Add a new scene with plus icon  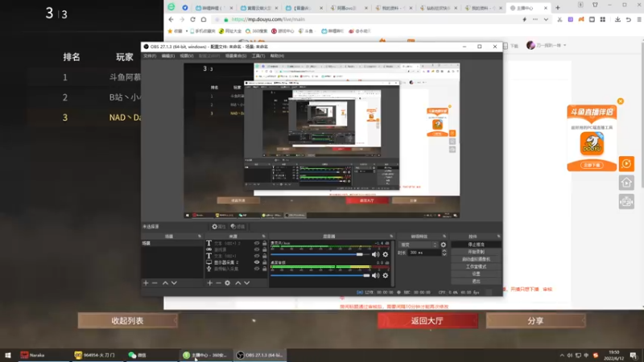146,283
